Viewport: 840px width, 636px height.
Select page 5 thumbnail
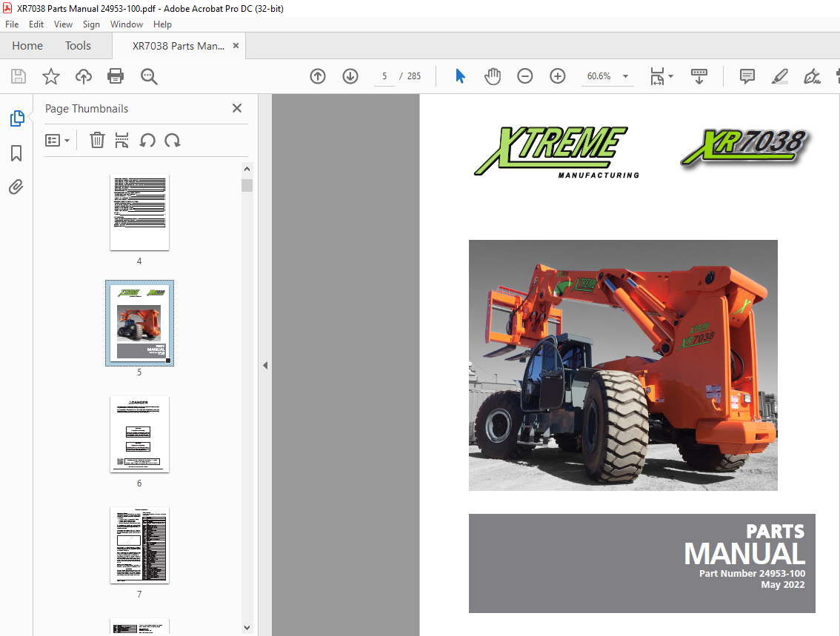[x=139, y=323]
